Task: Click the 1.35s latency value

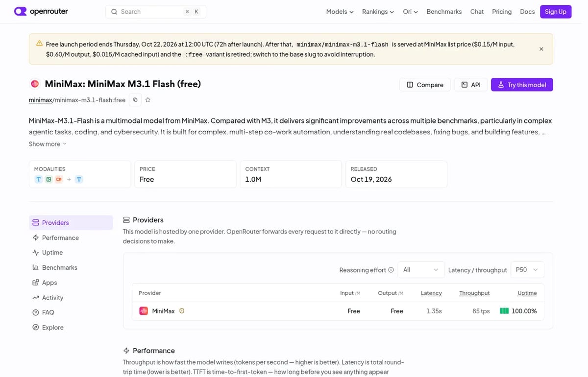Action: pyautogui.click(x=434, y=311)
